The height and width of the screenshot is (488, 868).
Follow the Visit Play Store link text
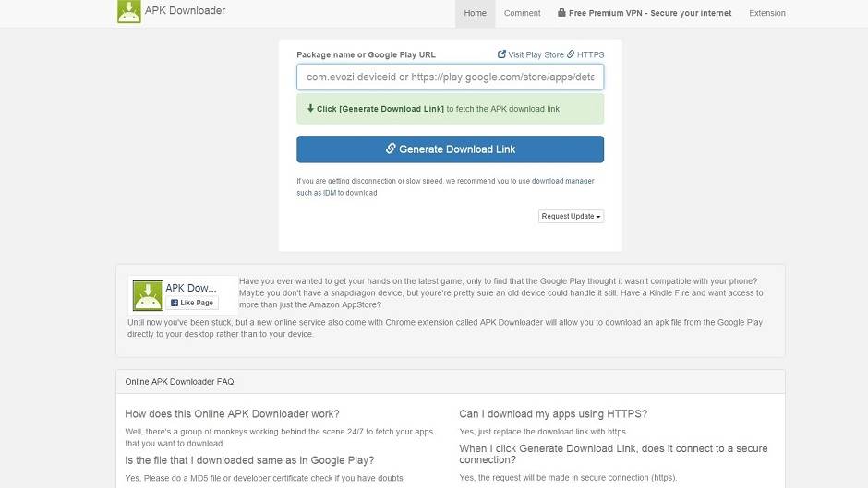tap(536, 55)
